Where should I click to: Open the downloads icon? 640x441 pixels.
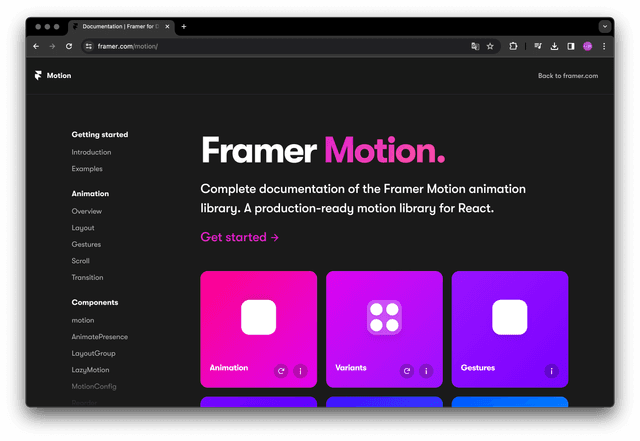pyautogui.click(x=554, y=47)
